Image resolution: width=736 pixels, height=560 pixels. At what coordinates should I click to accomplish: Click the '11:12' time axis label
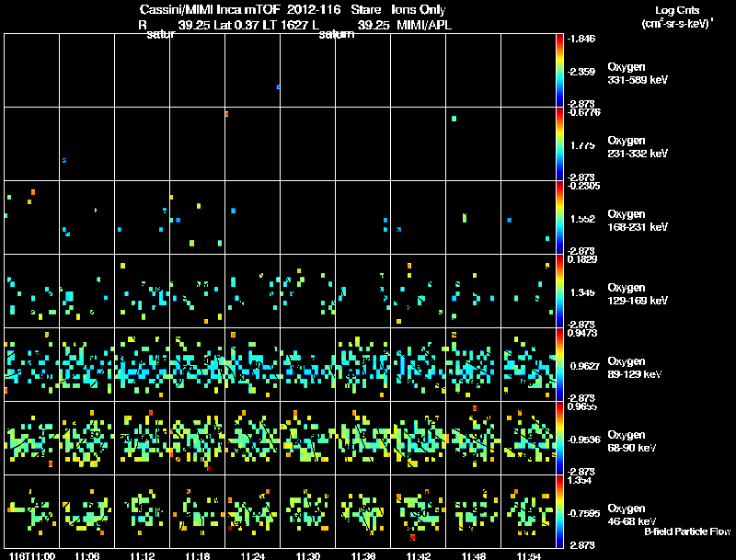(x=143, y=555)
